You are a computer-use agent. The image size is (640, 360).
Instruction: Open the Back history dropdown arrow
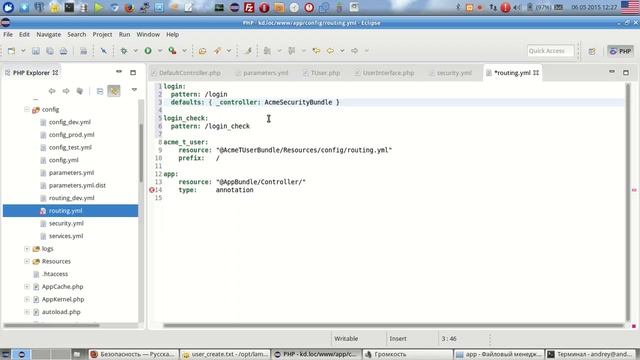click(x=342, y=51)
